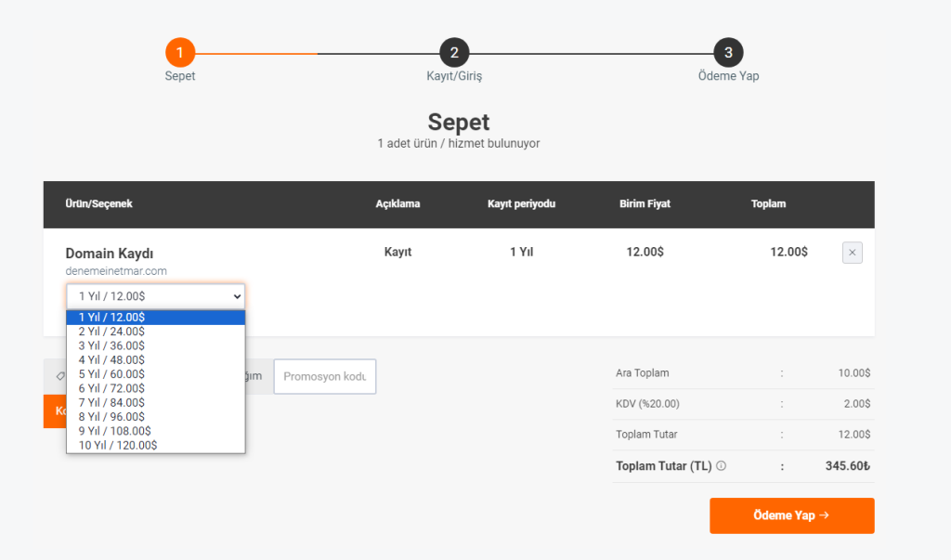Image resolution: width=951 pixels, height=560 pixels.
Task: Click the info icon beside Toplam Tutar (TL)
Action: click(721, 466)
